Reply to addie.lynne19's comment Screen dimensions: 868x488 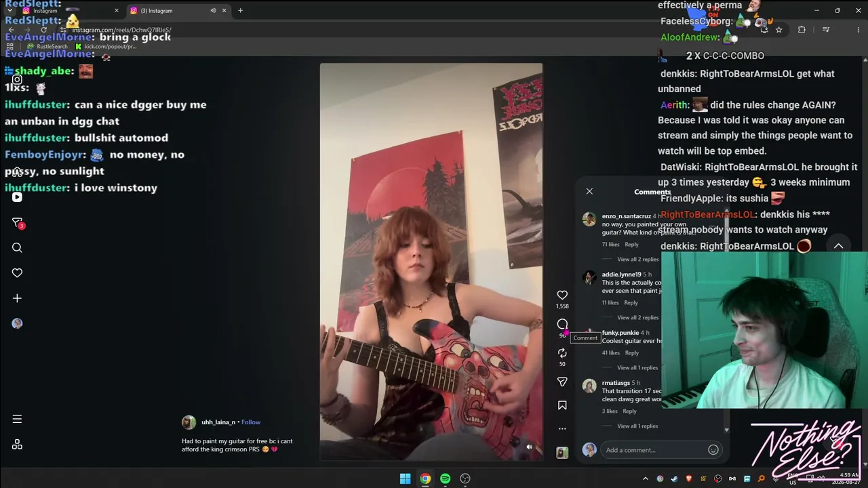[631, 303]
